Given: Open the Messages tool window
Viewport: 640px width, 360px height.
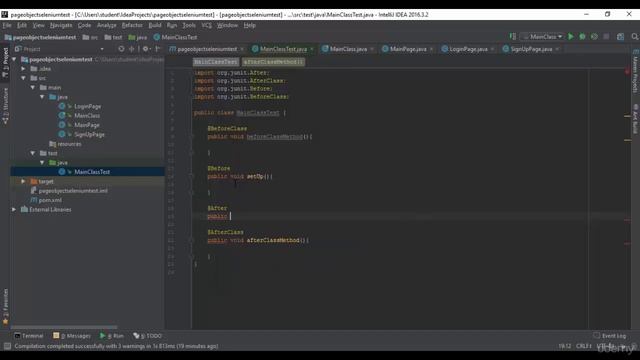Looking at the screenshot, I should 72,336.
